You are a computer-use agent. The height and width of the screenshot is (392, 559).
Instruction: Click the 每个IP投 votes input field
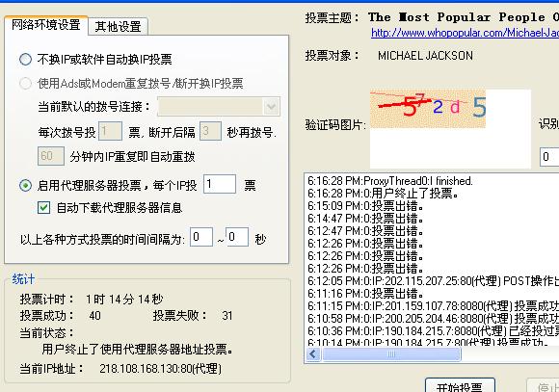[x=219, y=184]
